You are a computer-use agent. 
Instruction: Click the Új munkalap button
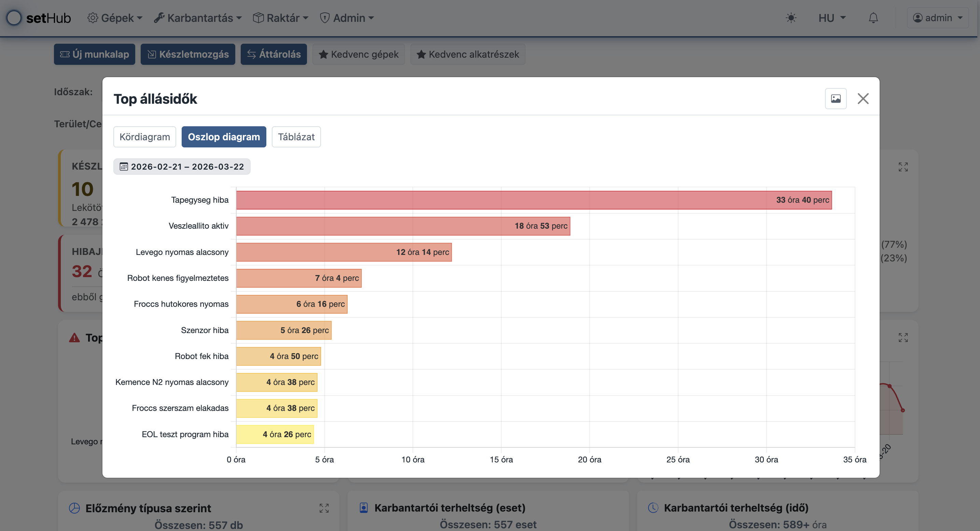click(94, 54)
